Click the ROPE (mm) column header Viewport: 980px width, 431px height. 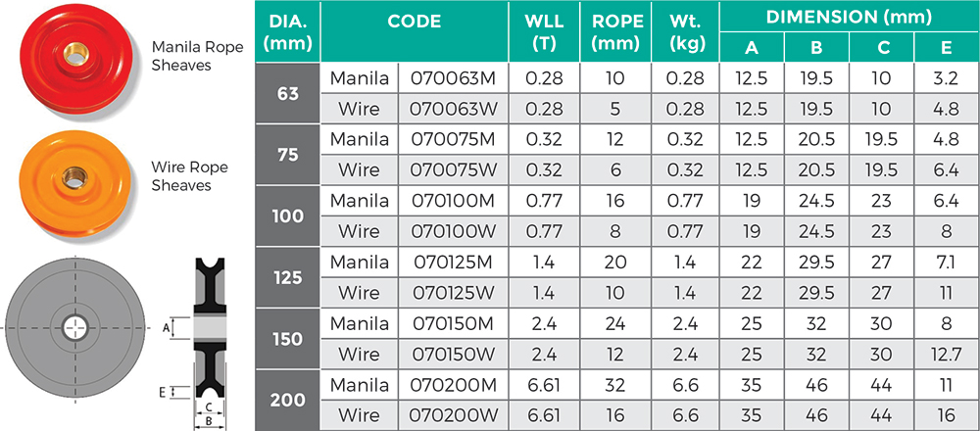pos(614,31)
